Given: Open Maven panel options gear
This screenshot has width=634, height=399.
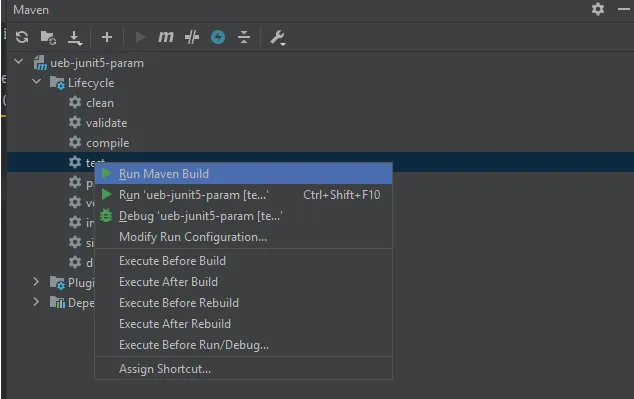Looking at the screenshot, I should (598, 9).
